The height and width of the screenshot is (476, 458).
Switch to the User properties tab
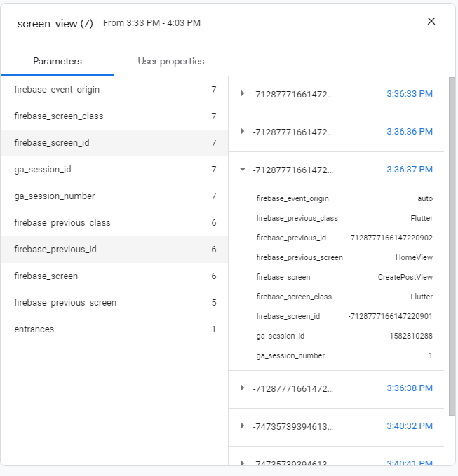(x=170, y=62)
